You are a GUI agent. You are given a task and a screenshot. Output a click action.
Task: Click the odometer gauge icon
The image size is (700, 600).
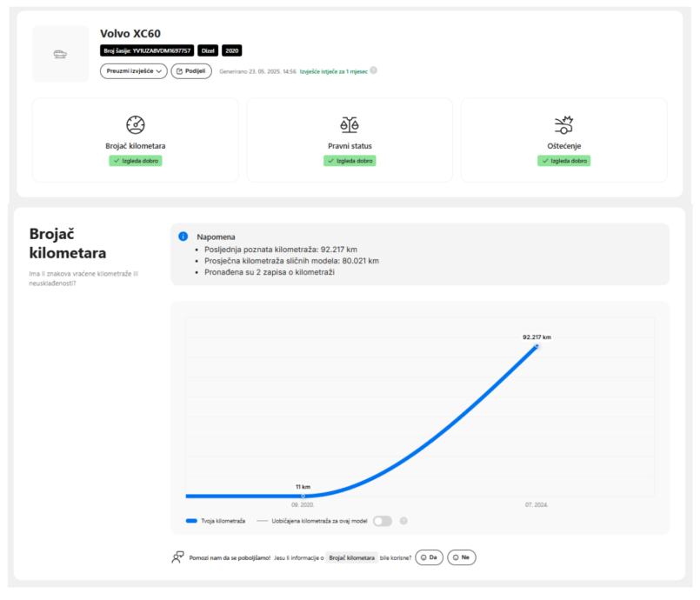pyautogui.click(x=136, y=124)
